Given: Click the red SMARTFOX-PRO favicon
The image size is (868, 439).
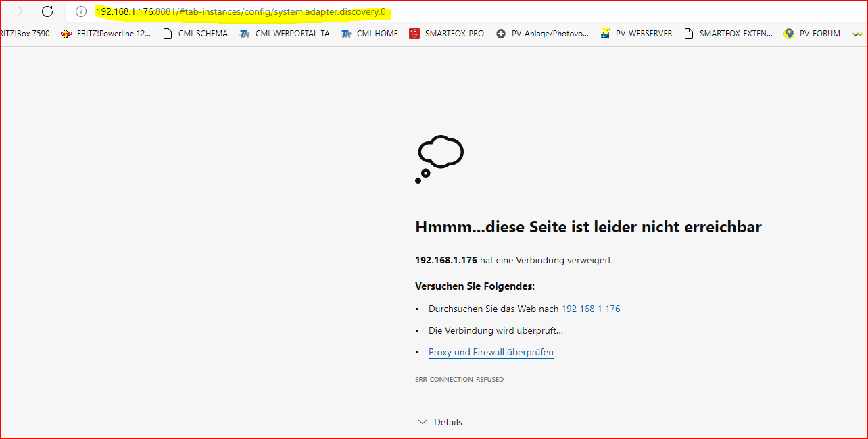Looking at the screenshot, I should click(x=414, y=34).
